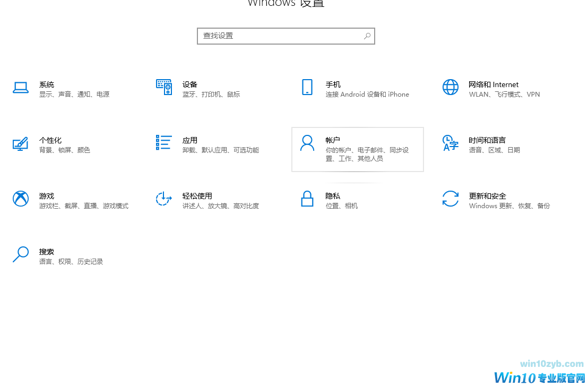
Task: Click the globe icon for 网络和 Internet
Action: click(450, 87)
